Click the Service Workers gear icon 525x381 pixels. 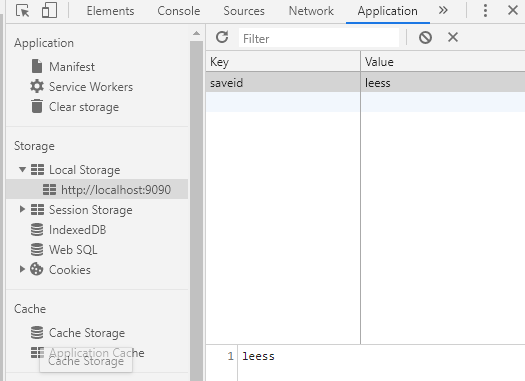click(37, 86)
